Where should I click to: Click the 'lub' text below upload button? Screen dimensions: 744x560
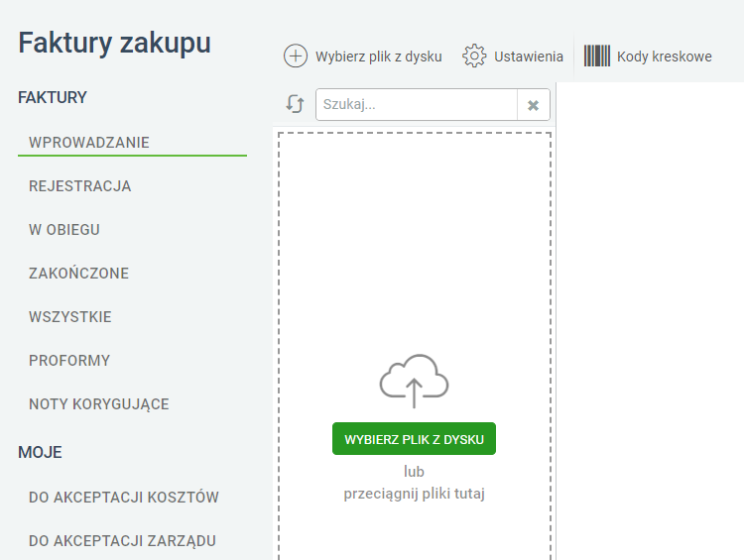point(414,472)
